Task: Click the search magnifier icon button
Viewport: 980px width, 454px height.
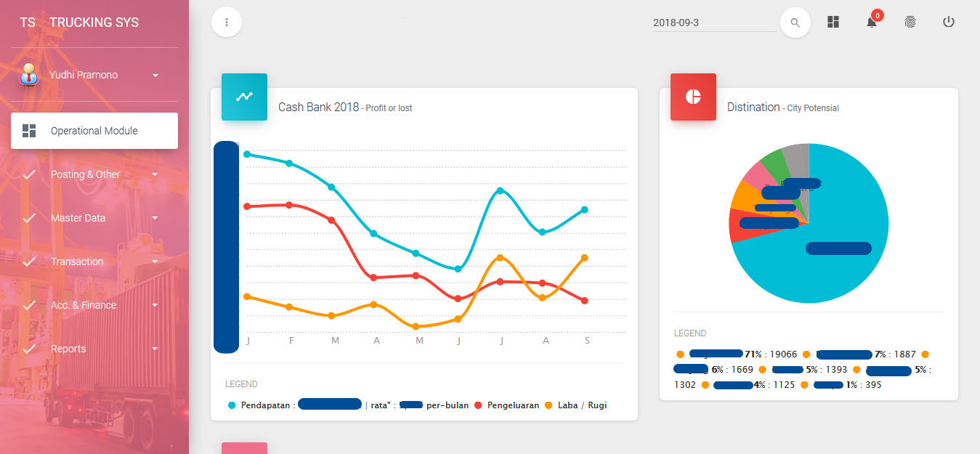Action: pyautogui.click(x=795, y=23)
